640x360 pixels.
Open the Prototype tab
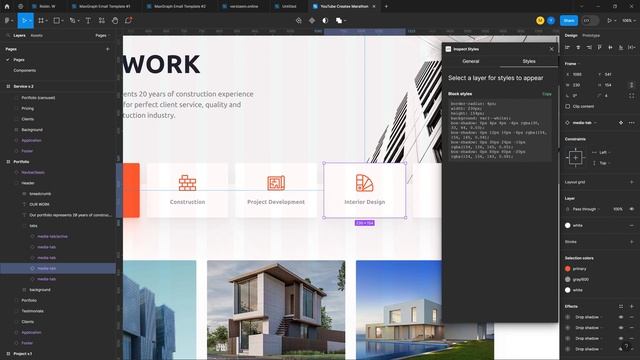coord(591,36)
